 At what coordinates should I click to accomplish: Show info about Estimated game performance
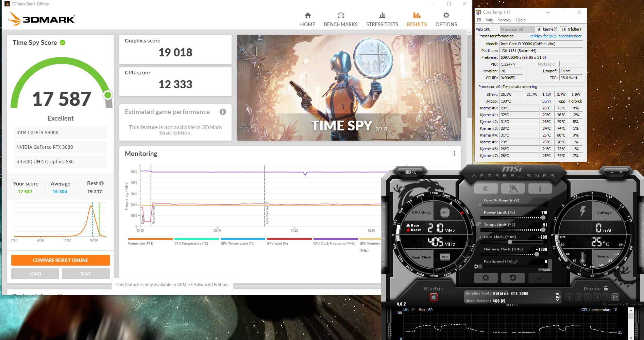tap(223, 112)
